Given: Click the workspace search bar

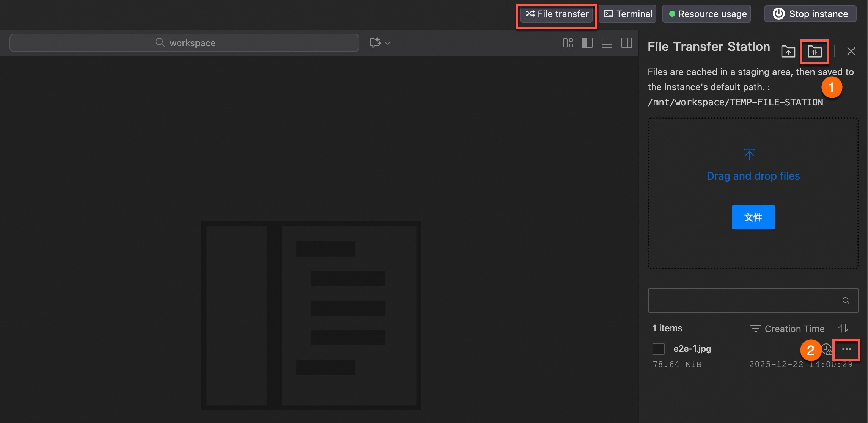Looking at the screenshot, I should 184,43.
